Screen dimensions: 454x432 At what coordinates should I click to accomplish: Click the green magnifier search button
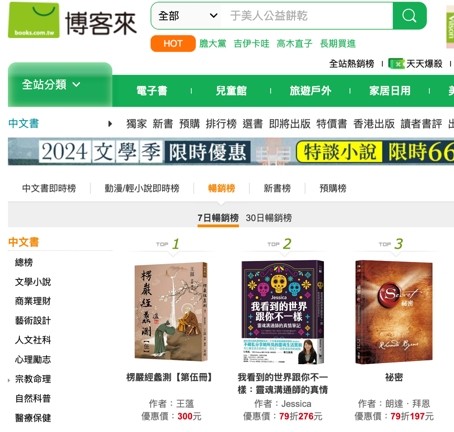click(x=409, y=16)
